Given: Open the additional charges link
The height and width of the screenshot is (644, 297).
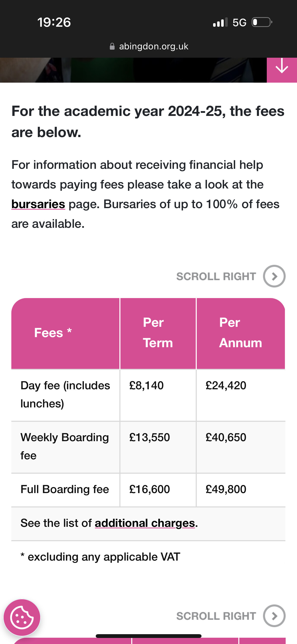Looking at the screenshot, I should (145, 523).
